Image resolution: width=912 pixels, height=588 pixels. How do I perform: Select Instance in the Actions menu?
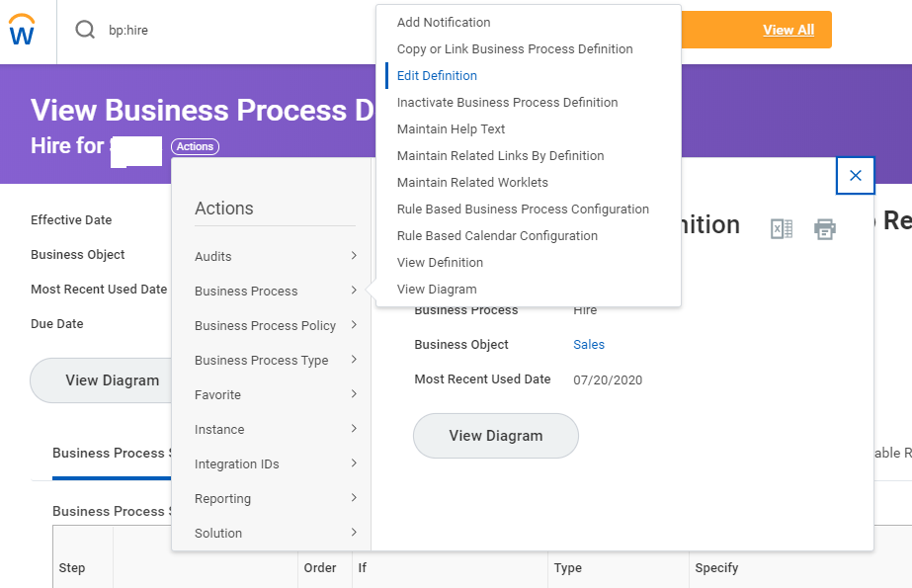219,429
